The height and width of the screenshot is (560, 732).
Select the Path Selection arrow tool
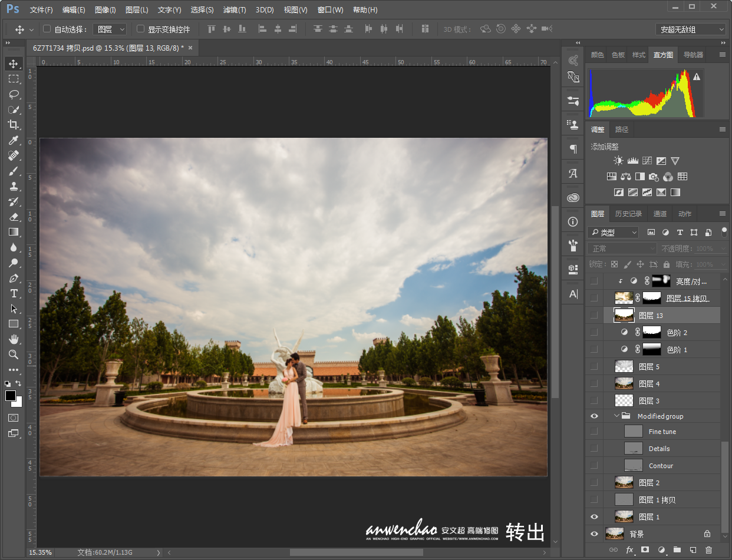[14, 309]
